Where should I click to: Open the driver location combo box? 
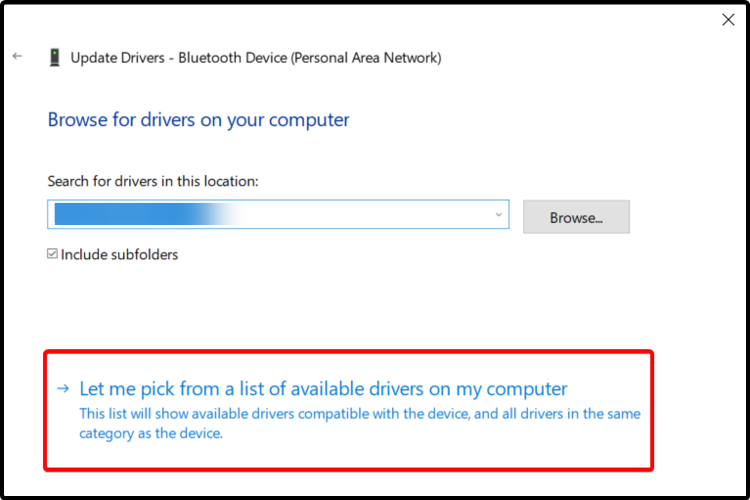(x=278, y=215)
